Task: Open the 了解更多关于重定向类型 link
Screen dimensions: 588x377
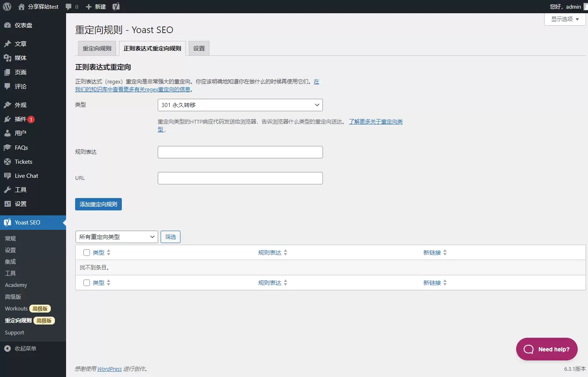Action: pos(376,122)
